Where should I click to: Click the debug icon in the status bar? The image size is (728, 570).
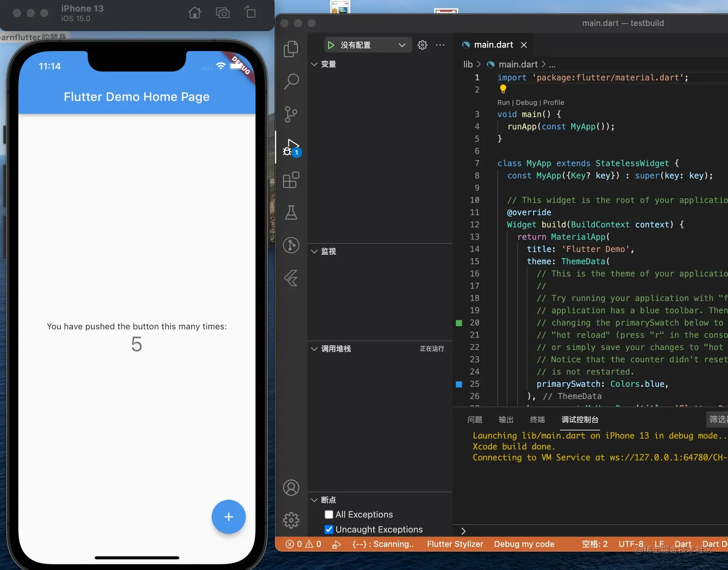click(x=337, y=544)
